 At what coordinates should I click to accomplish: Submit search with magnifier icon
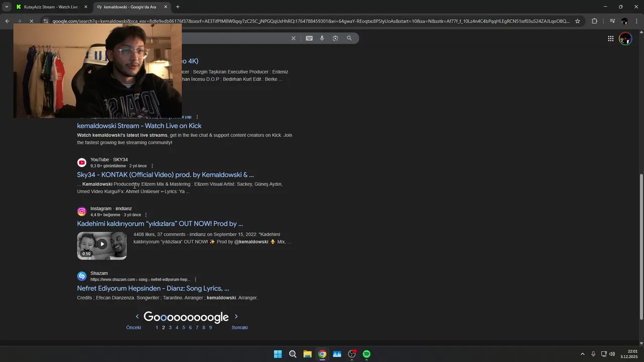(349, 38)
